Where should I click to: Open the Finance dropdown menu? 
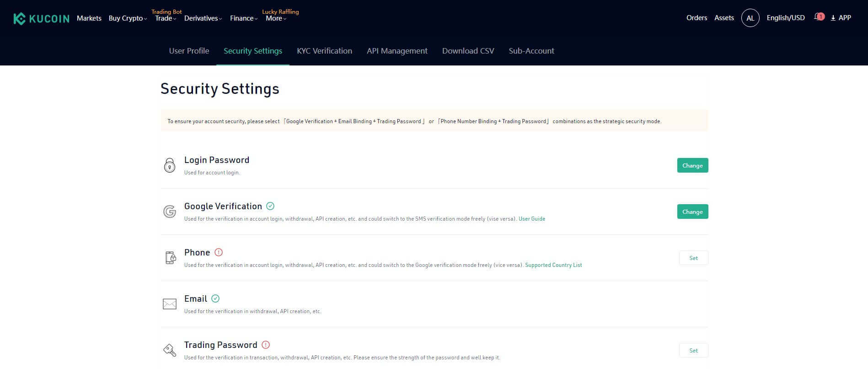[x=243, y=18]
